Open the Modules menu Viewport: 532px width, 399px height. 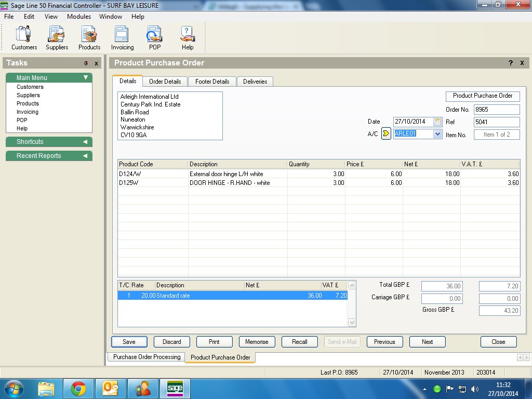[x=79, y=17]
